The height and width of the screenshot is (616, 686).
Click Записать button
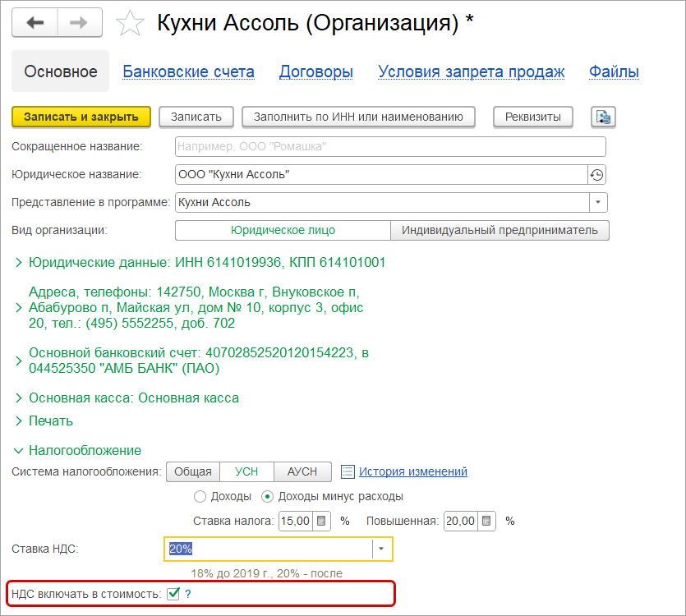tap(196, 117)
